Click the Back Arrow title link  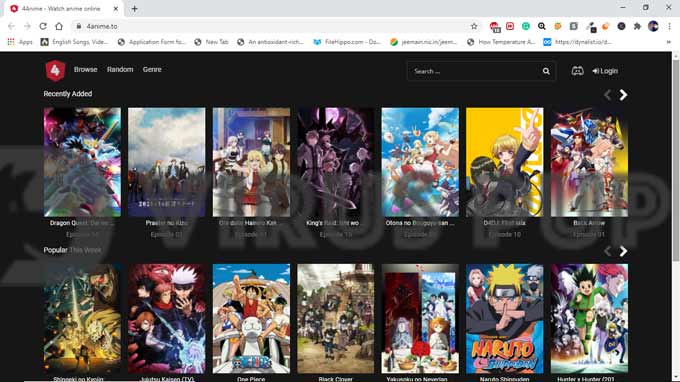589,223
